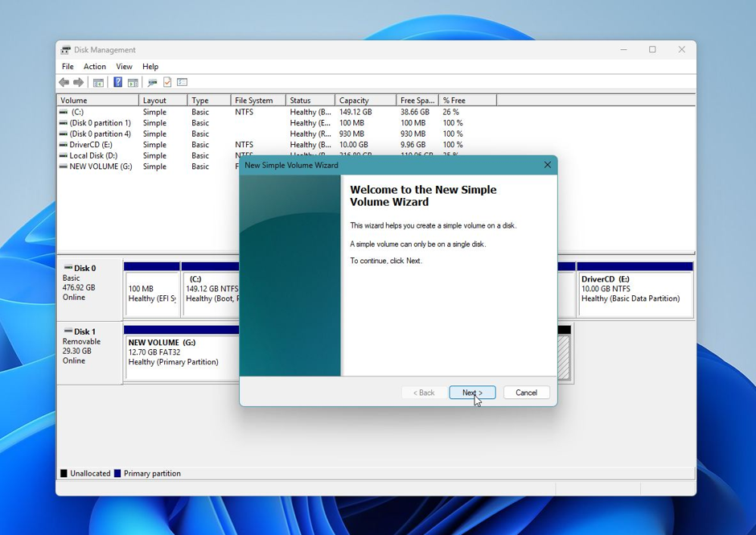Click the drive icon beside Disk 0 partition 1

[64, 123]
